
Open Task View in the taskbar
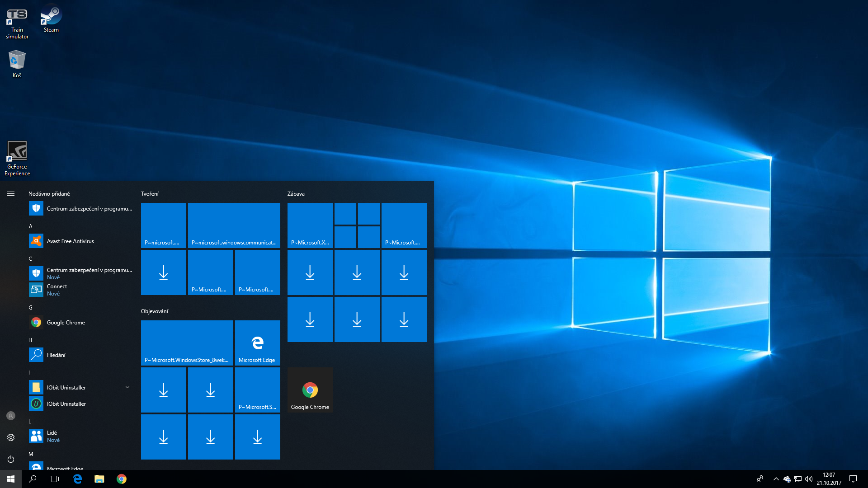(x=54, y=479)
